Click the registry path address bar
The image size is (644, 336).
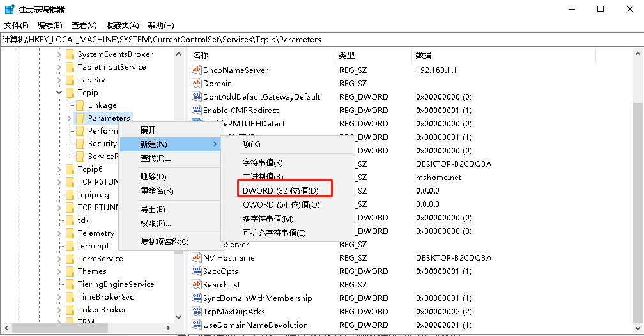pyautogui.click(x=319, y=40)
